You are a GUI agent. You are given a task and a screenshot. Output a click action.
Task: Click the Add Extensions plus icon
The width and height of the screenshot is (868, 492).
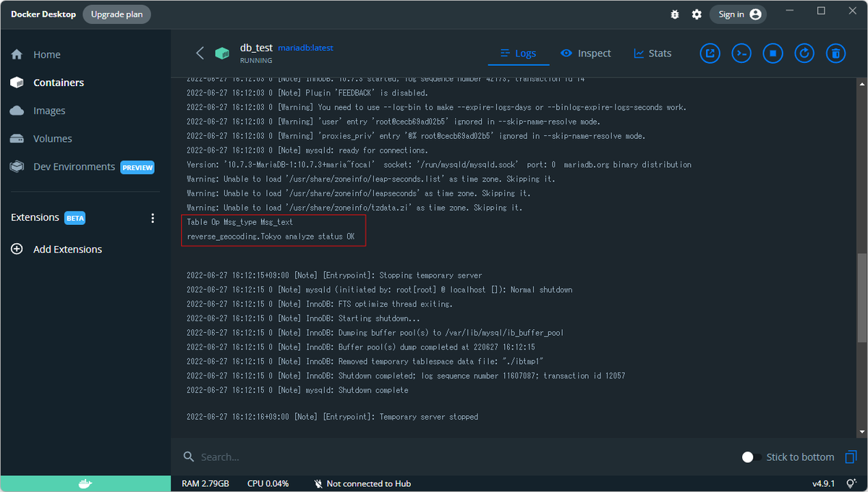coord(17,249)
